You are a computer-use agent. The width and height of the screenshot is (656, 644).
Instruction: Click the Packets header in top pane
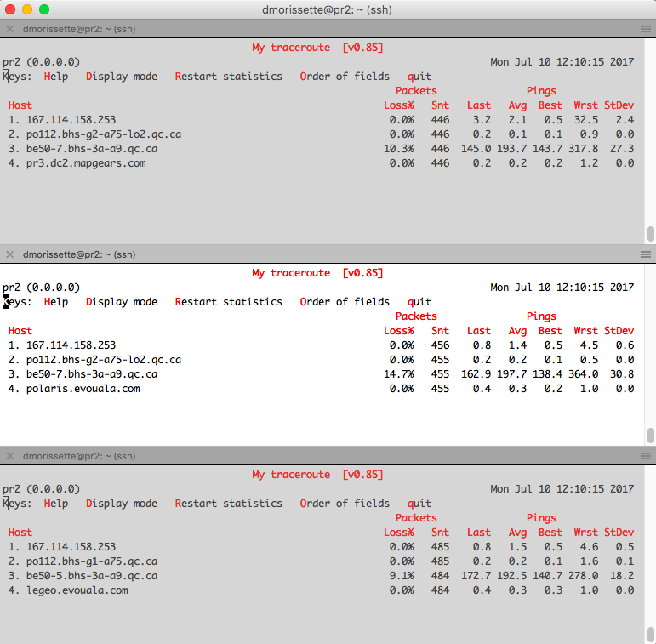(x=416, y=91)
